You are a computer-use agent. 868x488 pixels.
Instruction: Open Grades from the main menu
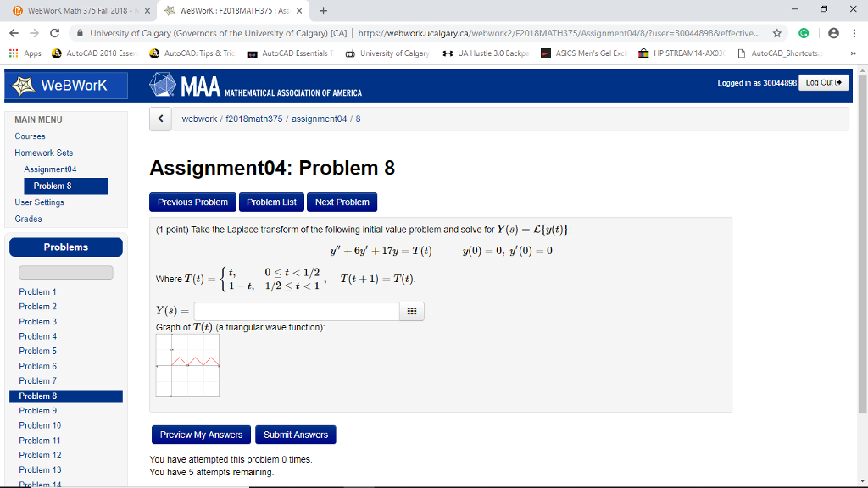[28, 219]
